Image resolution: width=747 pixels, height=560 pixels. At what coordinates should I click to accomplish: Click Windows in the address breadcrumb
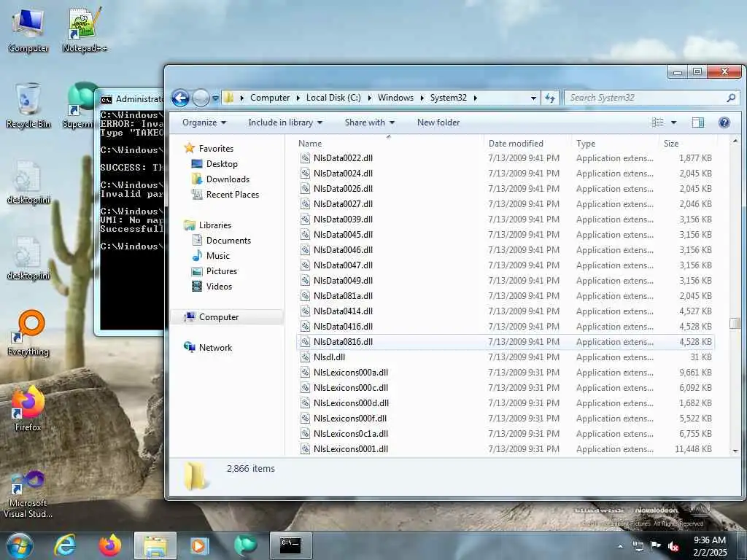(x=395, y=98)
